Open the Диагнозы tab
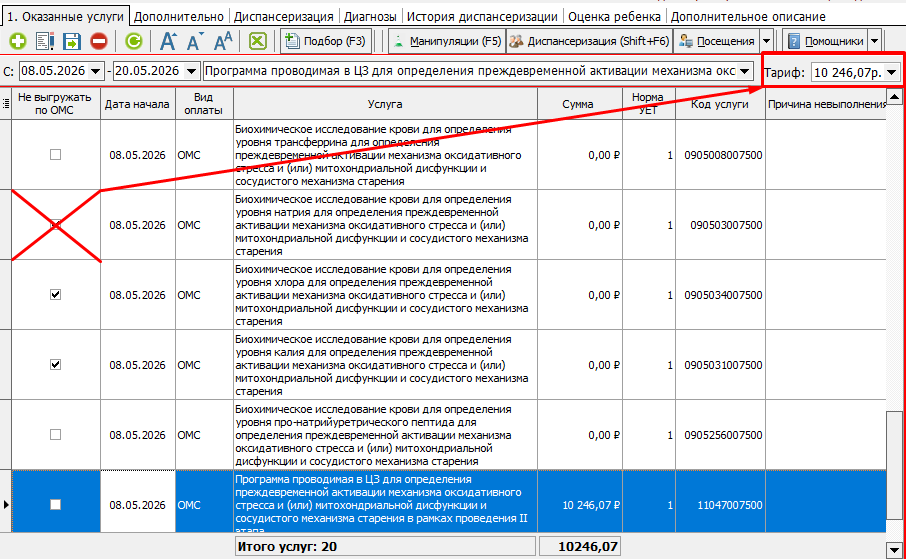Viewport: 909px width, 559px height. click(370, 17)
